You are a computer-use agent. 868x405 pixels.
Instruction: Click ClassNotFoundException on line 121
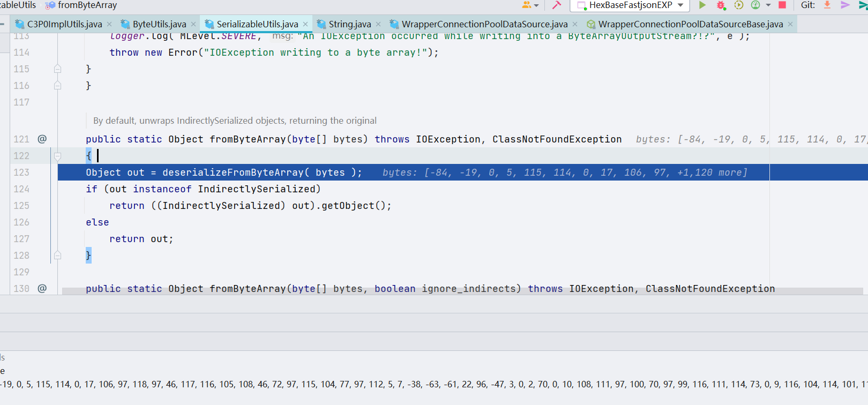[557, 139]
